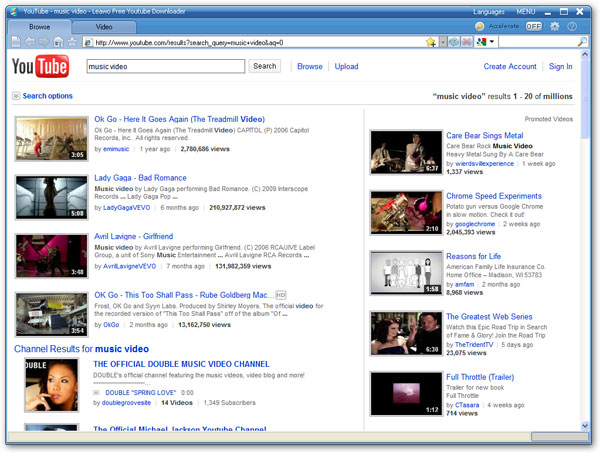Open the search engine dropdown arrow
The image size is (600, 453).
pos(492,42)
